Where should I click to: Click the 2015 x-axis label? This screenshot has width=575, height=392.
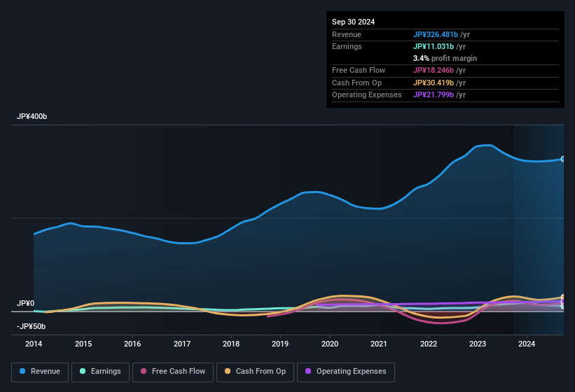coord(83,344)
